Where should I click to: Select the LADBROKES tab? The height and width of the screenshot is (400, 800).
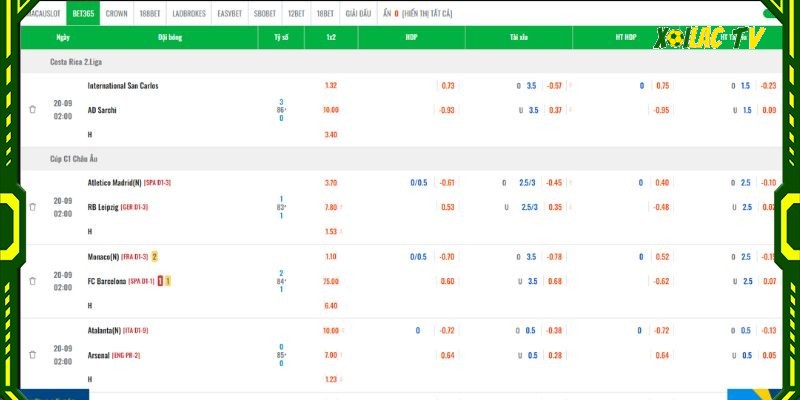[x=189, y=14]
